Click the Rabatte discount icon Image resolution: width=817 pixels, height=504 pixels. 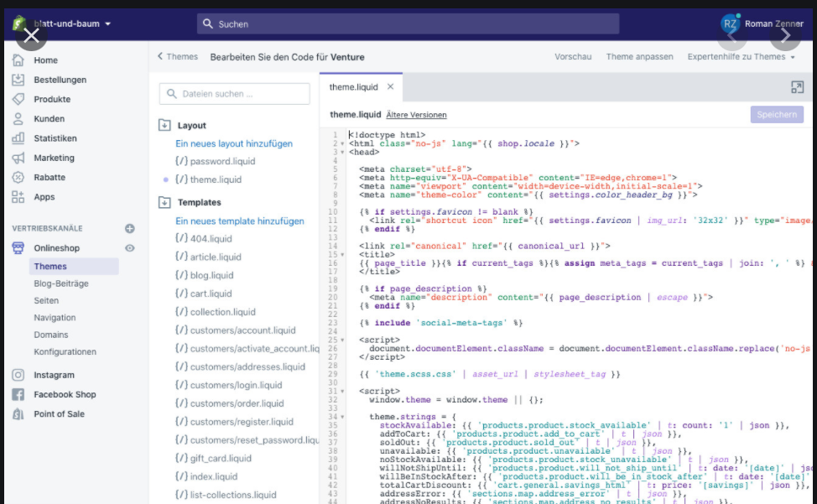pyautogui.click(x=18, y=177)
